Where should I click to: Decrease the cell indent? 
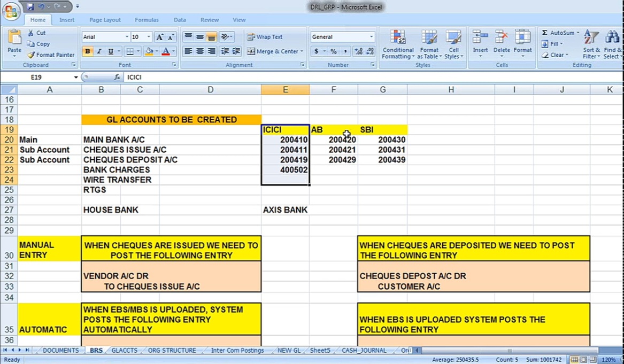[x=225, y=51]
